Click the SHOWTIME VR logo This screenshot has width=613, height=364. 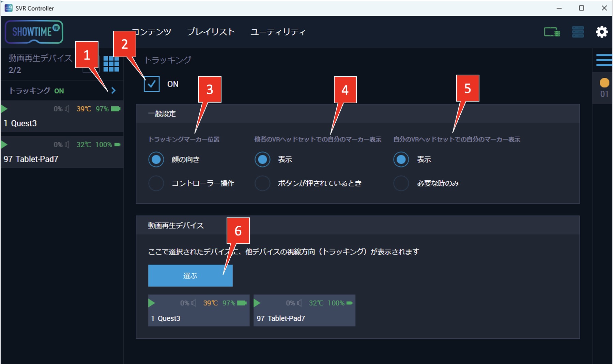click(34, 32)
